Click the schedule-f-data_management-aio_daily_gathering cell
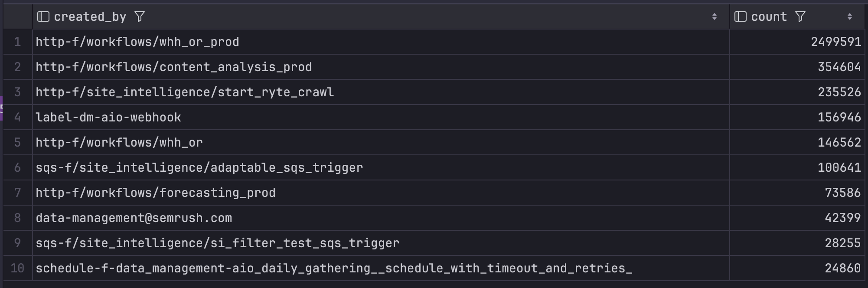Screen dimensions: 868x288 tap(333, 268)
